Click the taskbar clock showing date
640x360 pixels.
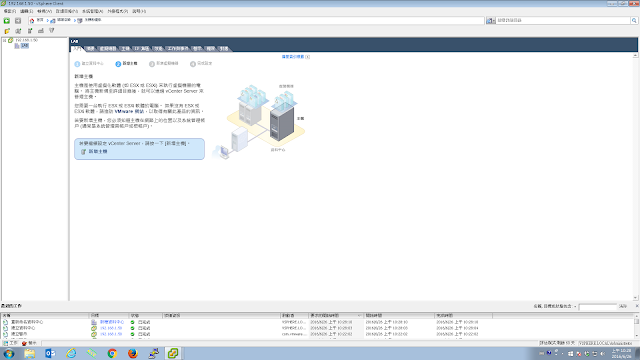[x=621, y=353]
